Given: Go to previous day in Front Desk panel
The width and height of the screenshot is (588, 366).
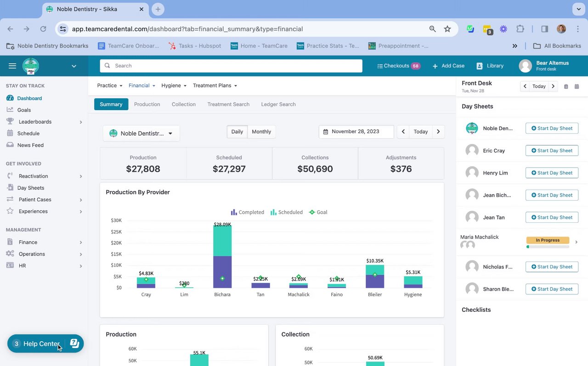Looking at the screenshot, I should (525, 86).
